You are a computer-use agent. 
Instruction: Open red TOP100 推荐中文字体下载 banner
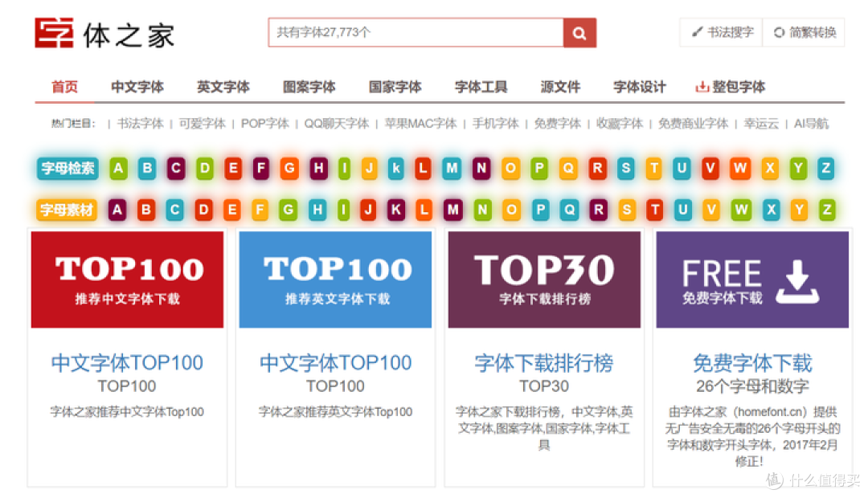pyautogui.click(x=127, y=280)
